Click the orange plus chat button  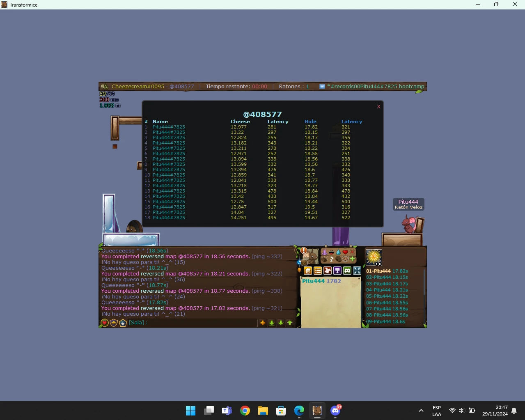(x=263, y=323)
